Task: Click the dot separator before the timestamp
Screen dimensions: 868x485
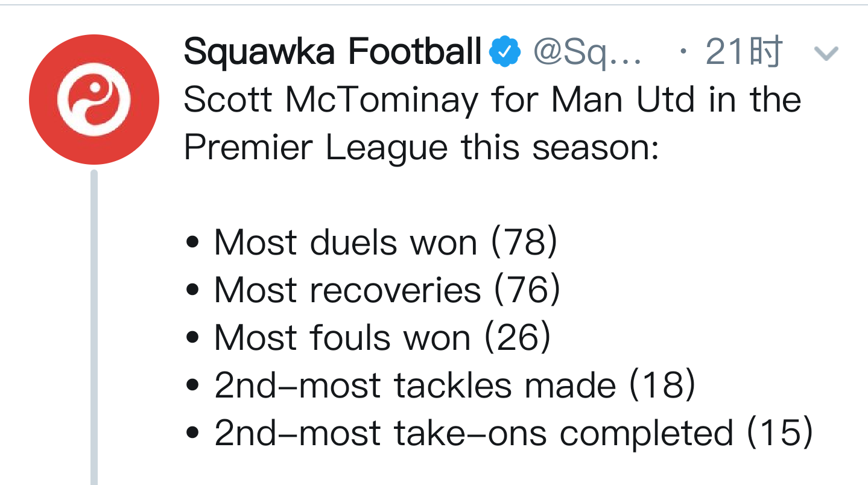Action: pos(682,52)
